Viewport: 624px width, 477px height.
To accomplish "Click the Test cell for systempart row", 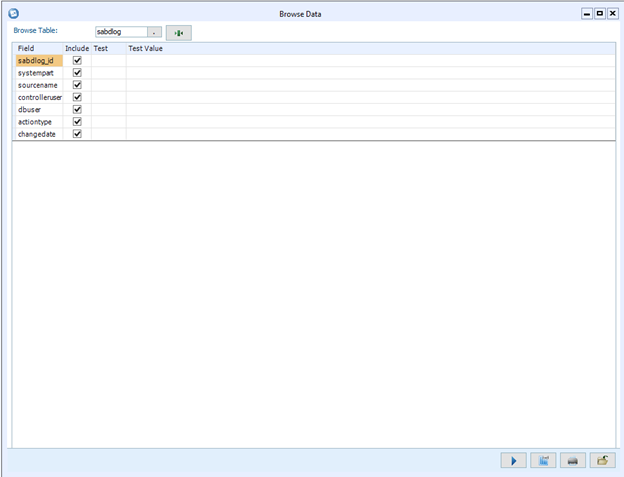I will click(108, 73).
